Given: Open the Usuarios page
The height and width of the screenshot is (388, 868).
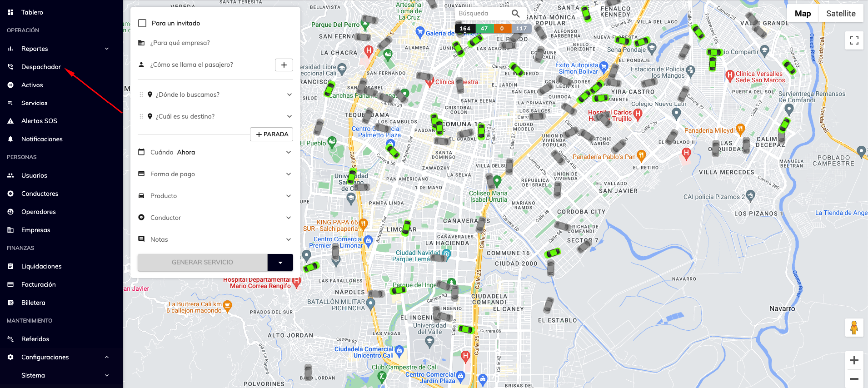Looking at the screenshot, I should (x=34, y=175).
